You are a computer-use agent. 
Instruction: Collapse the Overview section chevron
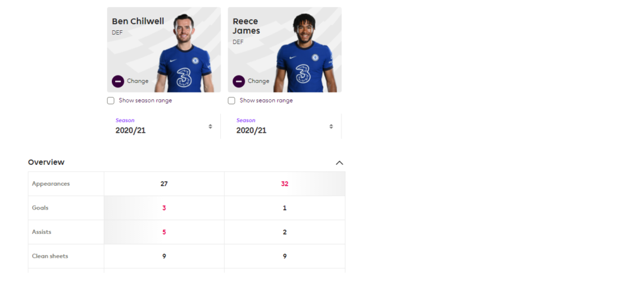pyautogui.click(x=339, y=163)
